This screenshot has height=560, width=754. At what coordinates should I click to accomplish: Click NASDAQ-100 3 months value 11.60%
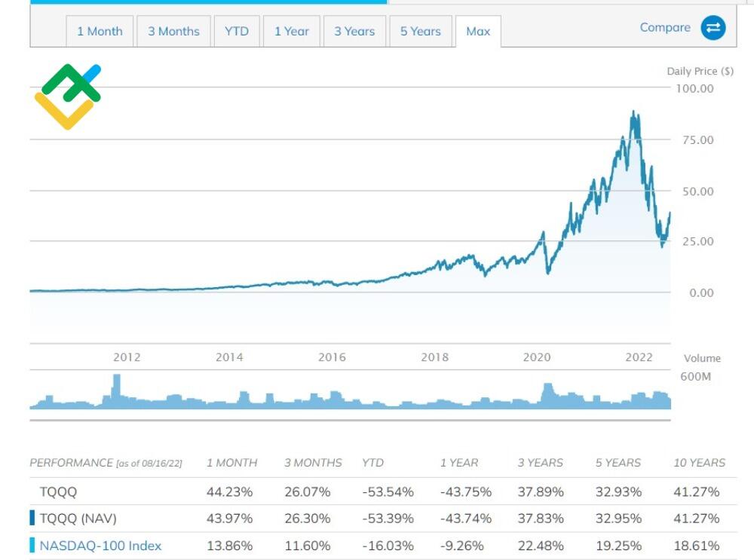[308, 546]
